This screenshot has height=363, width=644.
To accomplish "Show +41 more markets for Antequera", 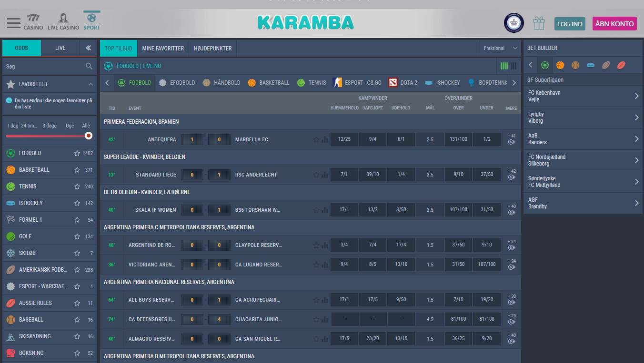I will 512,139.
